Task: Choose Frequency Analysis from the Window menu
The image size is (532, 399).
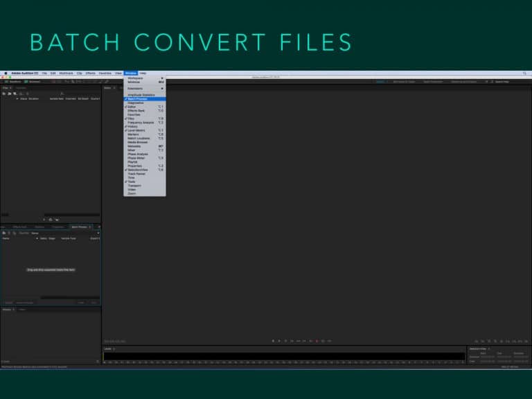Action: pyautogui.click(x=145, y=123)
